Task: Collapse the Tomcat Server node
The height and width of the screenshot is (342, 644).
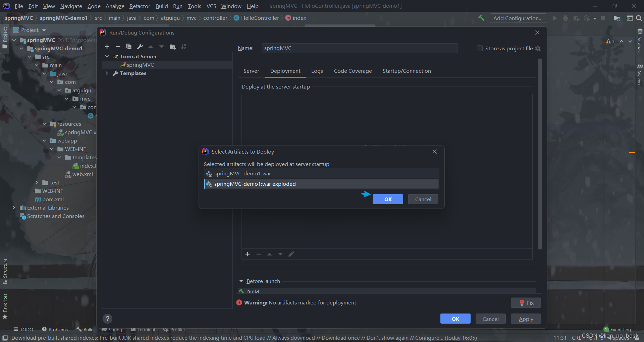Action: pos(107,56)
